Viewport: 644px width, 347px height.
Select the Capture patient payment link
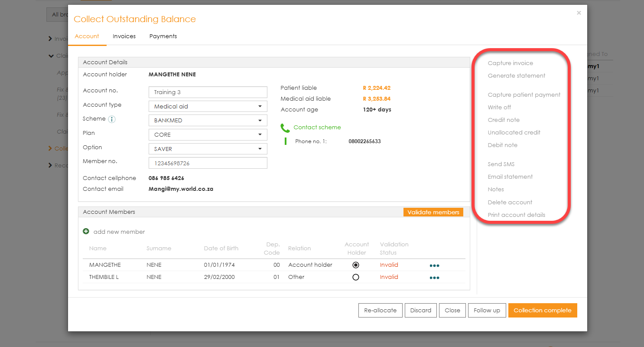[x=524, y=95]
